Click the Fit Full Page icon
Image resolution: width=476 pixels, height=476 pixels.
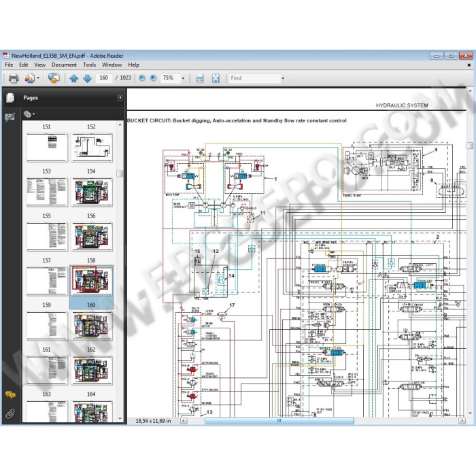pyautogui.click(x=216, y=78)
